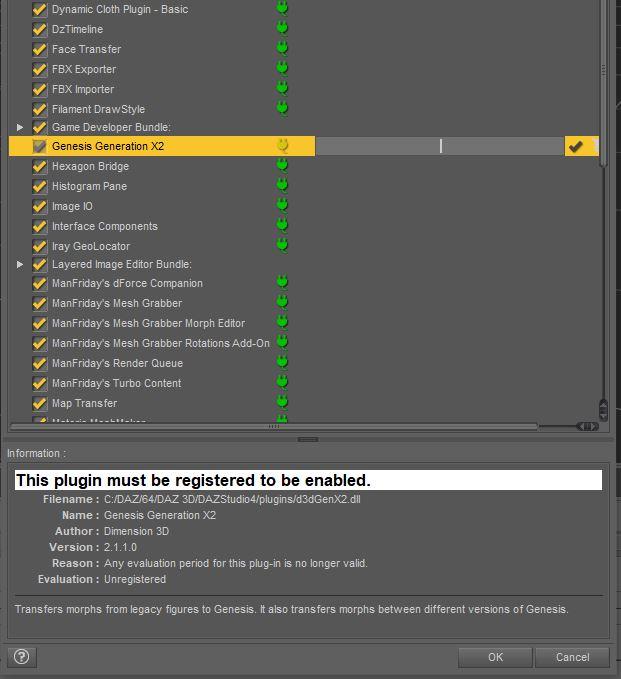Image resolution: width=621 pixels, height=679 pixels.
Task: Click plug icon for Dynamic Cloth Plugin - Basic
Action: tap(282, 8)
